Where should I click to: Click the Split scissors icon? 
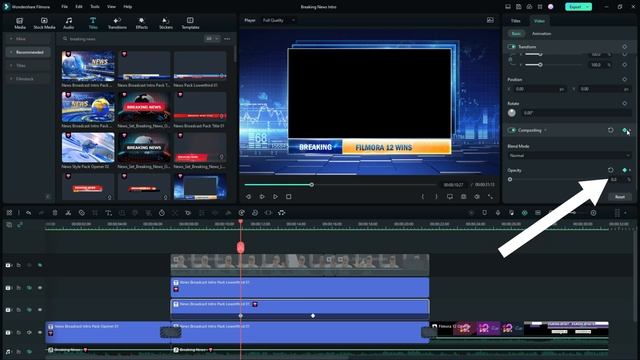point(68,213)
